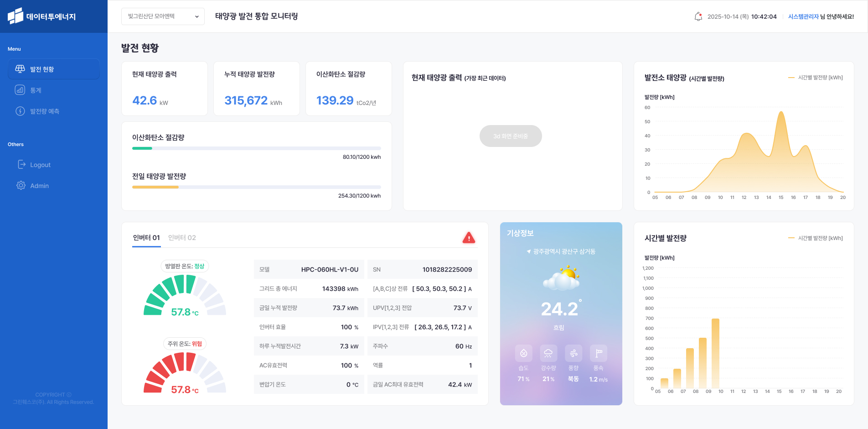Select the 풍속 wind speed flag icon
Image resolution: width=868 pixels, height=429 pixels.
[x=598, y=353]
